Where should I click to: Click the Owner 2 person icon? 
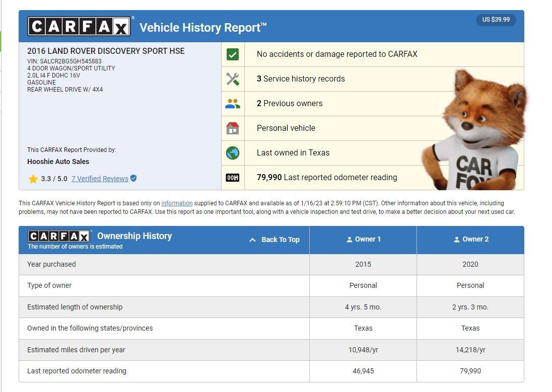coord(457,240)
